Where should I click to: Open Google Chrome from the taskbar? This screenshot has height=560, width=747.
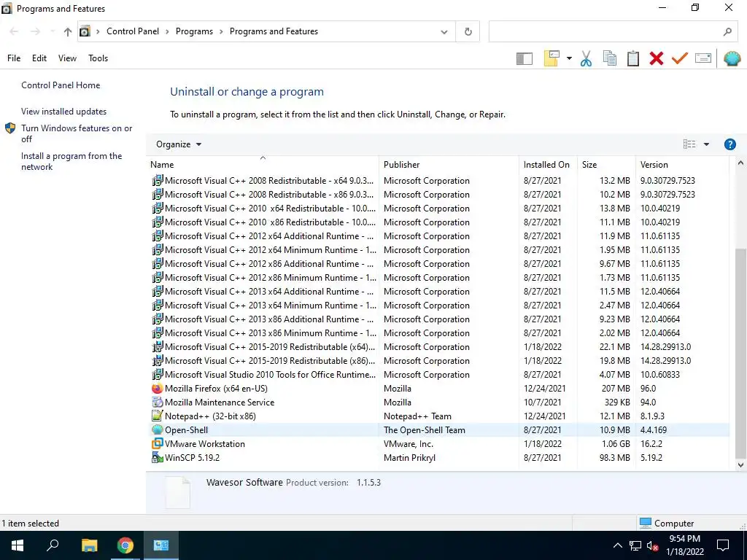click(x=125, y=545)
